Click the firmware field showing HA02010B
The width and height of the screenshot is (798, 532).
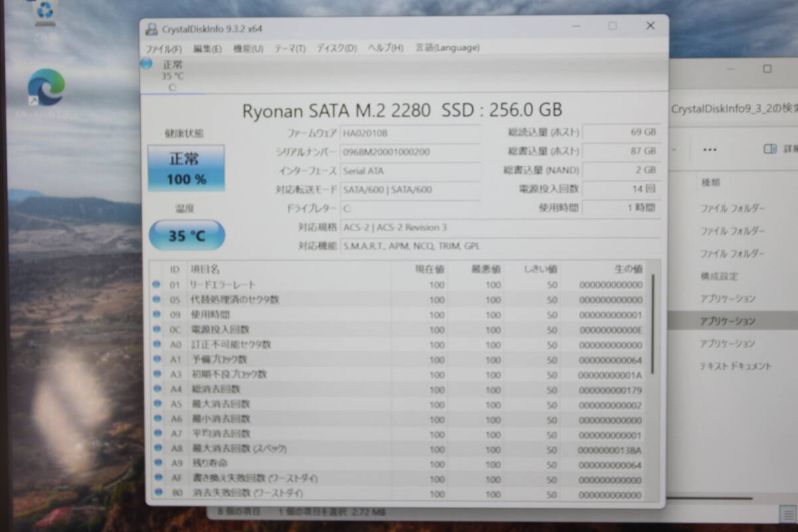410,132
